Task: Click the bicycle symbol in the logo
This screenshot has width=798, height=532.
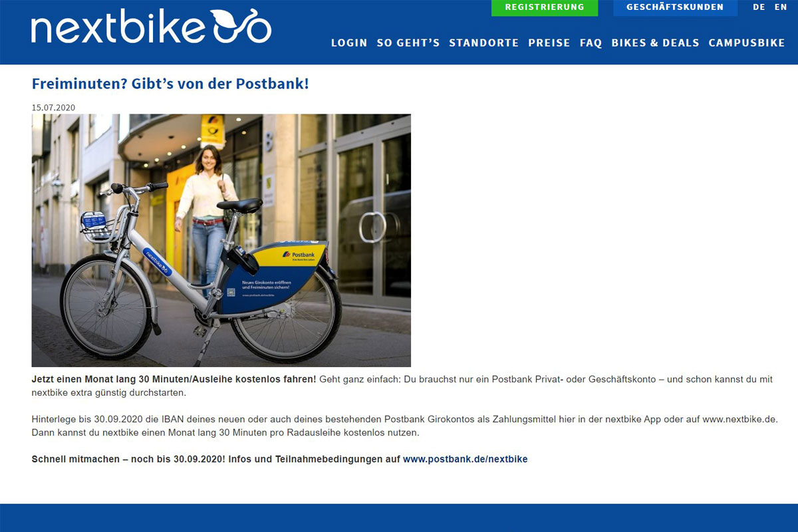Action: [x=241, y=27]
